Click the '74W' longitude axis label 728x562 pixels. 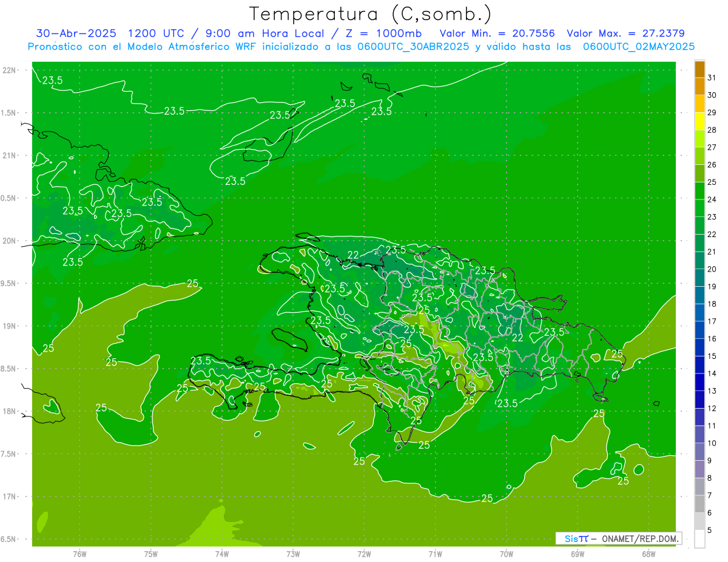coord(222,554)
